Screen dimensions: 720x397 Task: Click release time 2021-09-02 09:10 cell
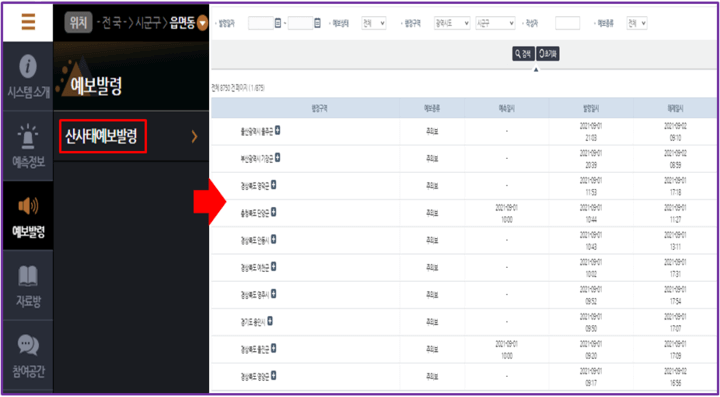click(x=675, y=131)
